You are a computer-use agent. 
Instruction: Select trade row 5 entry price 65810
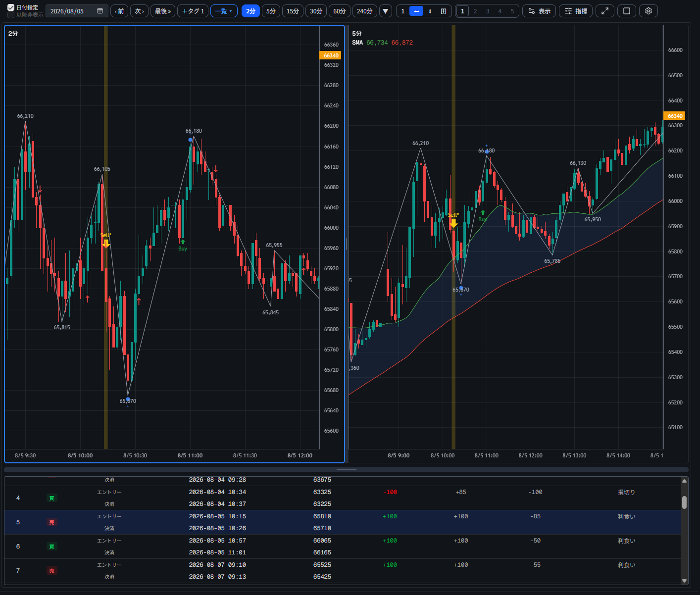point(322,516)
